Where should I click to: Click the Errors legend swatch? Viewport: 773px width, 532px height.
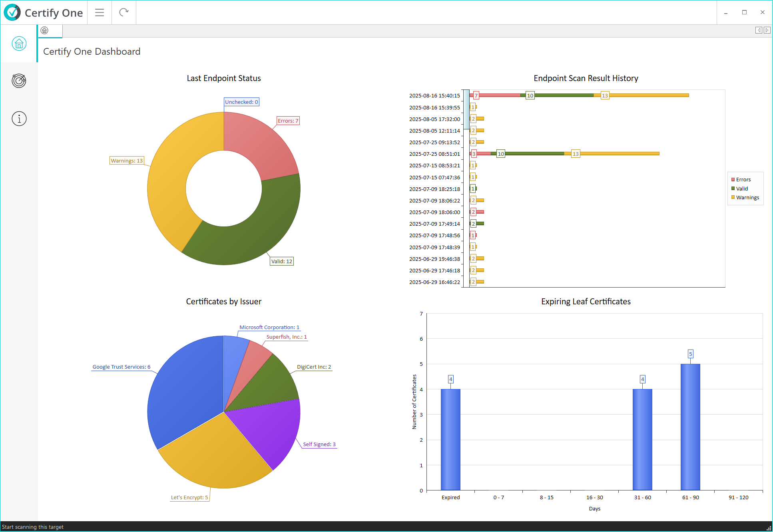coord(733,180)
